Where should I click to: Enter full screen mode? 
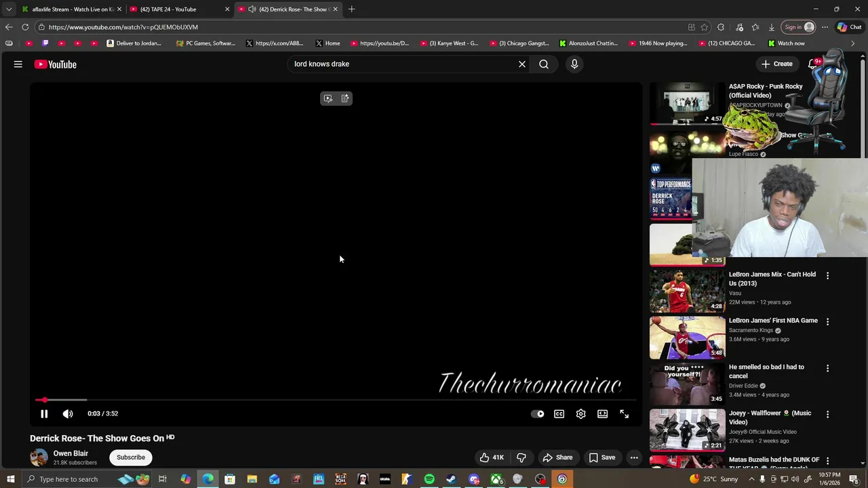[x=625, y=413]
